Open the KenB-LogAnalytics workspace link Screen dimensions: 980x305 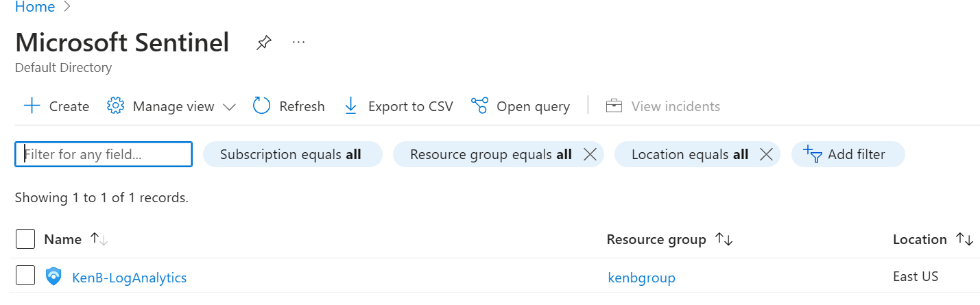coord(129,278)
